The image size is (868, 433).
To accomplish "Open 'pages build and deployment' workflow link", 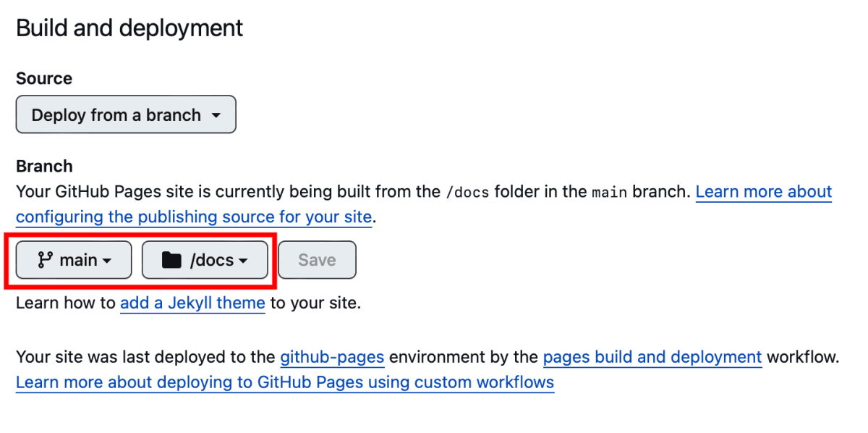I will 652,357.
